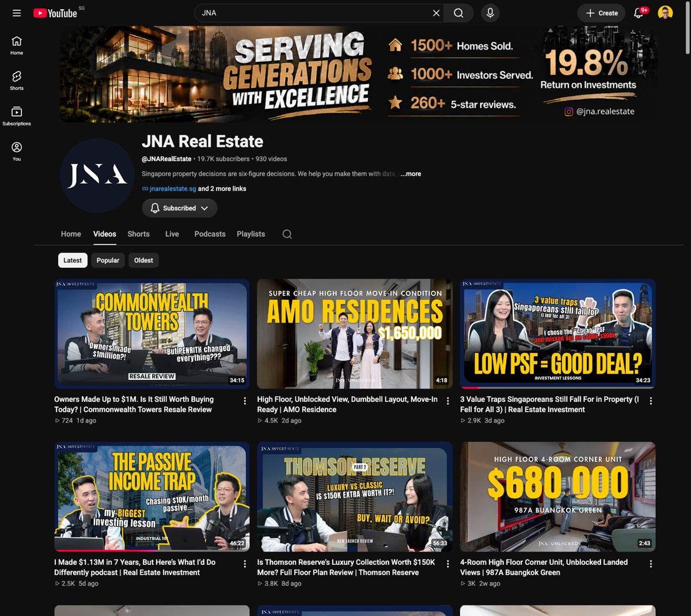Image resolution: width=691 pixels, height=616 pixels.
Task: Clear the search box text
Action: pos(436,13)
